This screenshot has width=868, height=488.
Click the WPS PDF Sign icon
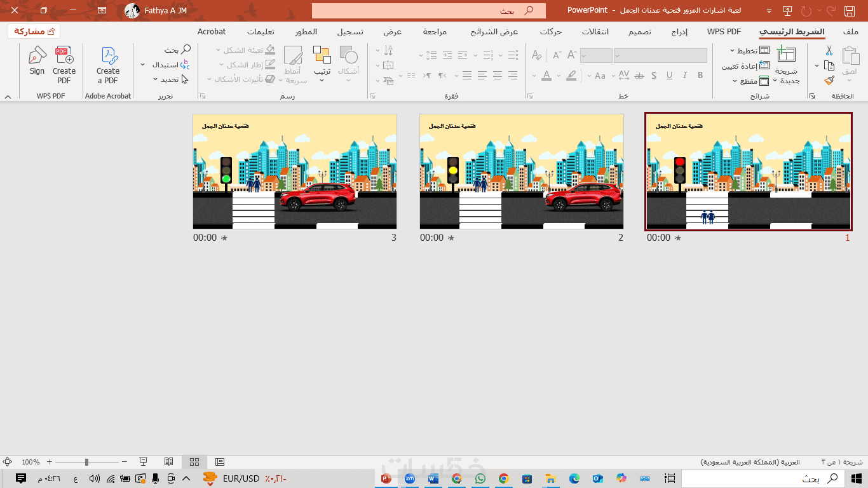tap(37, 56)
